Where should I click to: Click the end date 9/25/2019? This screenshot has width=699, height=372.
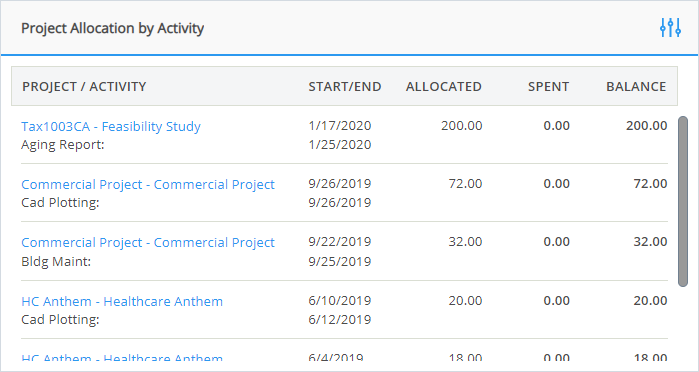click(340, 261)
